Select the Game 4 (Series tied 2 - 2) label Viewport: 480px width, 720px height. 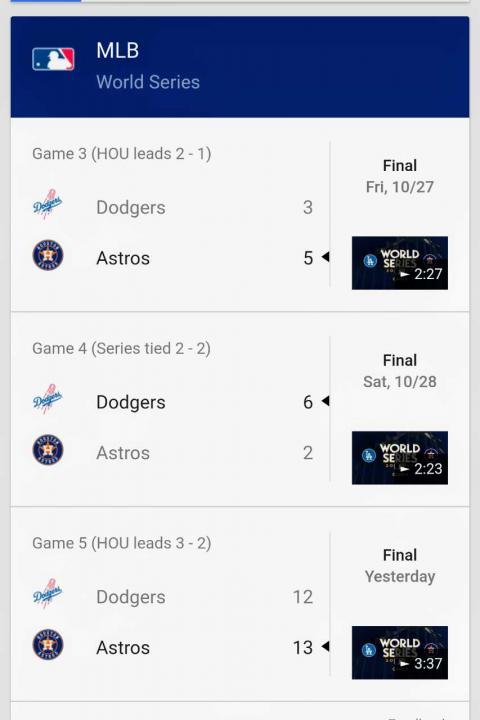(121, 348)
